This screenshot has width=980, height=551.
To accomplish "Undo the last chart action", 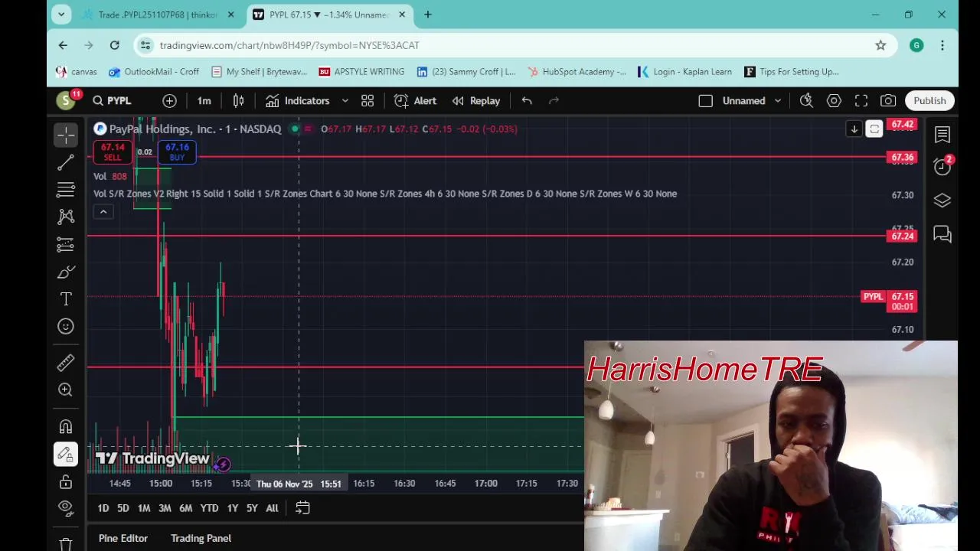I will point(527,100).
